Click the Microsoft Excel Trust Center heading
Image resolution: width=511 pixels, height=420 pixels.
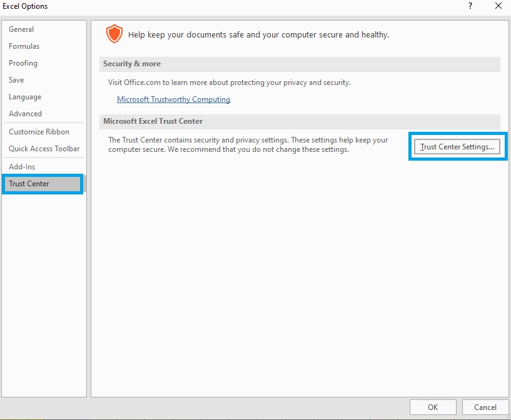pyautogui.click(x=153, y=121)
